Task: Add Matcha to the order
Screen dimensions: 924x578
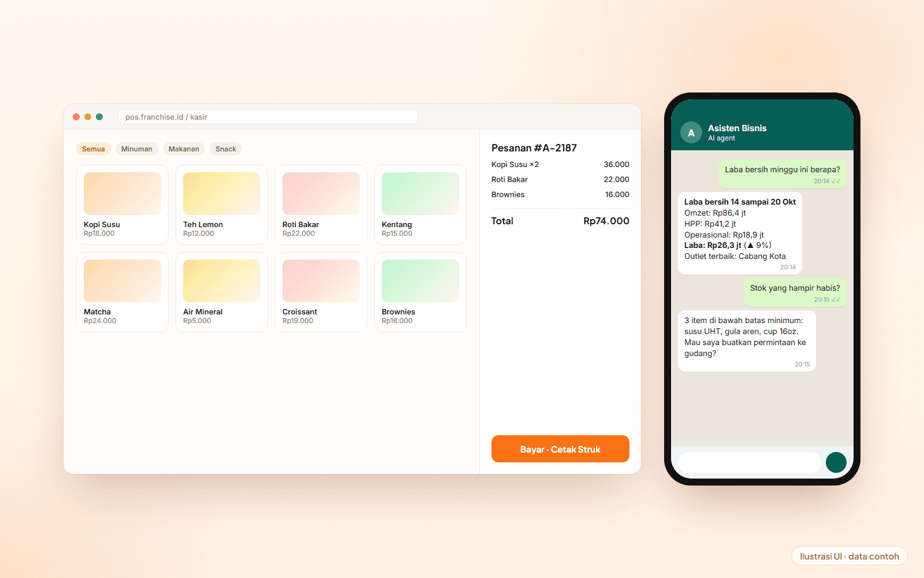Action: pyautogui.click(x=122, y=292)
